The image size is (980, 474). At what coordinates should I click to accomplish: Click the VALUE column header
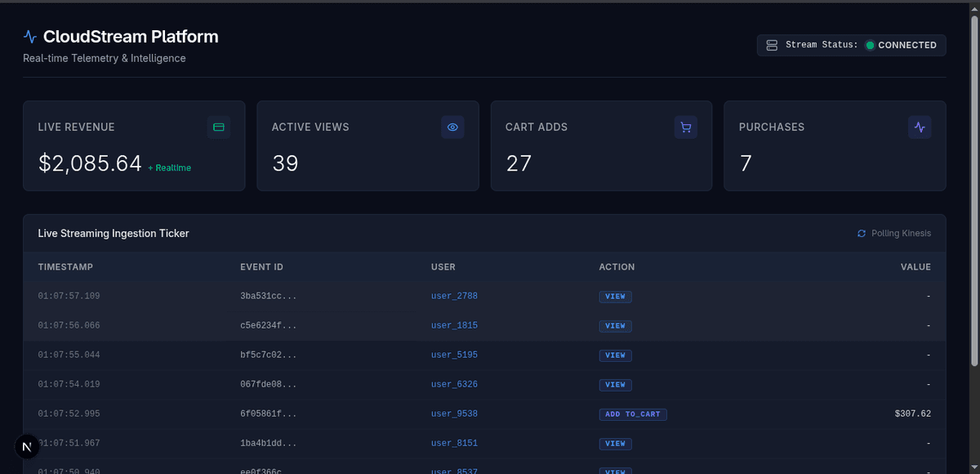[x=915, y=267]
